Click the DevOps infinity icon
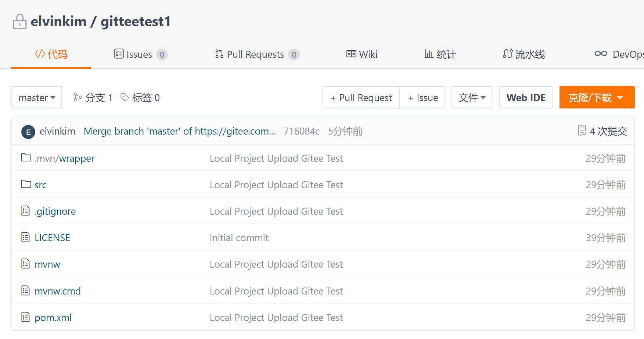 (x=601, y=54)
